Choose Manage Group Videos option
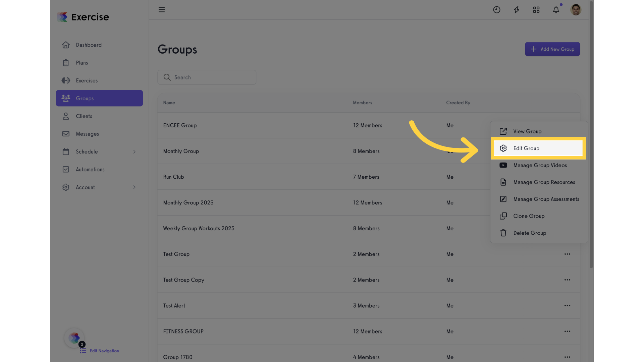The image size is (644, 362). pyautogui.click(x=539, y=165)
